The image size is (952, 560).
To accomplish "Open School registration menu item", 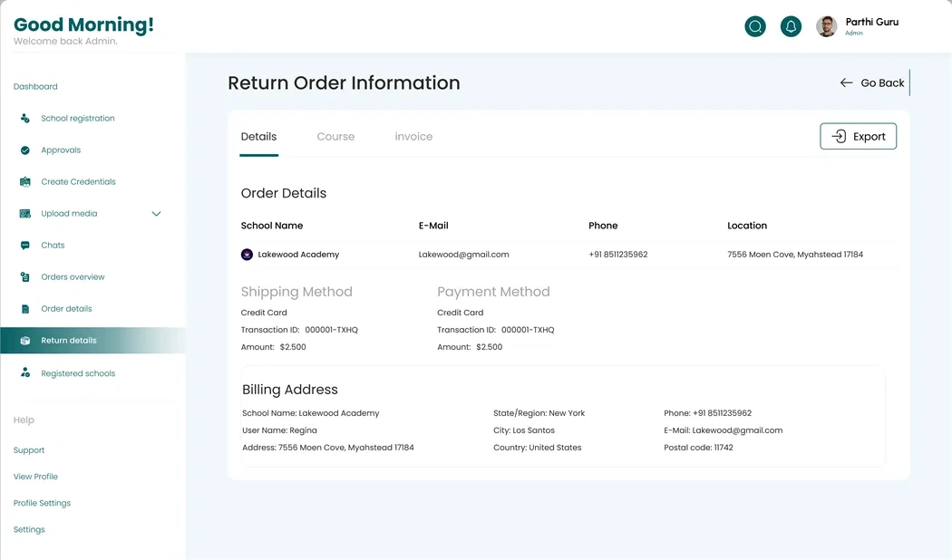I will (78, 119).
